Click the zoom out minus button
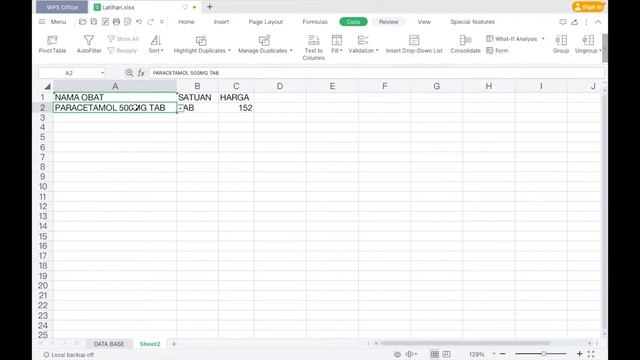 point(503,354)
